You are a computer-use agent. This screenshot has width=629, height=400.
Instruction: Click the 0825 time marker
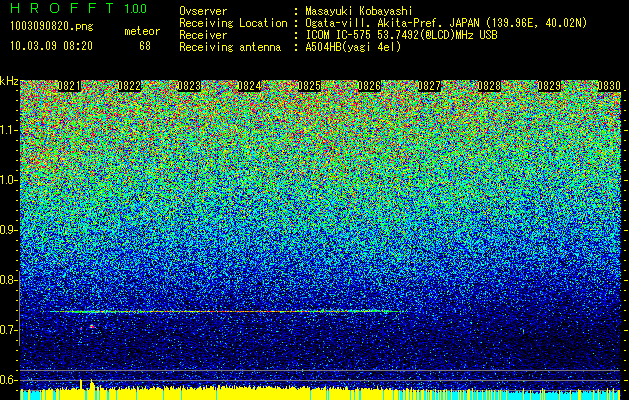(x=309, y=86)
